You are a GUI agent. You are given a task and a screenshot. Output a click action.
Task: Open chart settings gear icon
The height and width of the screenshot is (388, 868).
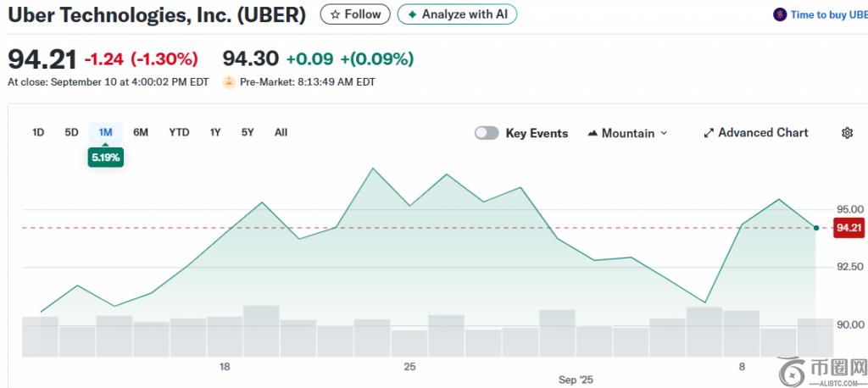click(847, 133)
